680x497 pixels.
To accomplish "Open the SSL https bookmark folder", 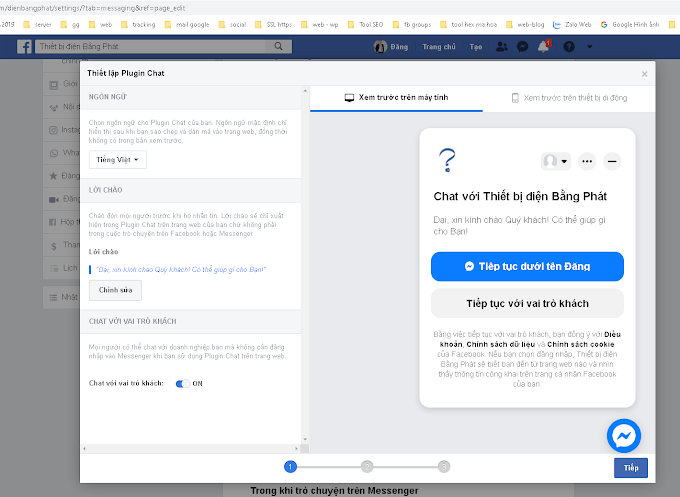I will tap(274, 25).
